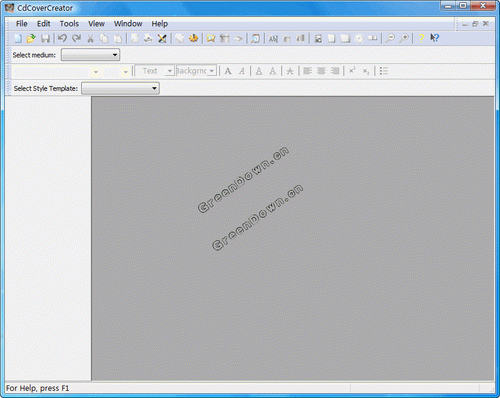
Task: Click the Paste clipboard icon
Action: 118,38
